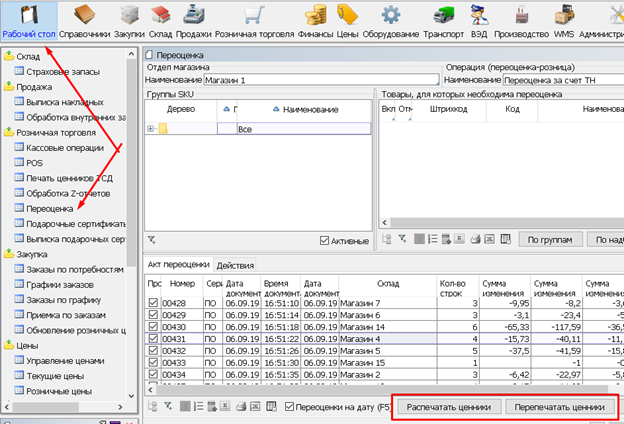Toggle Переоценки на дату checkbox

click(290, 406)
